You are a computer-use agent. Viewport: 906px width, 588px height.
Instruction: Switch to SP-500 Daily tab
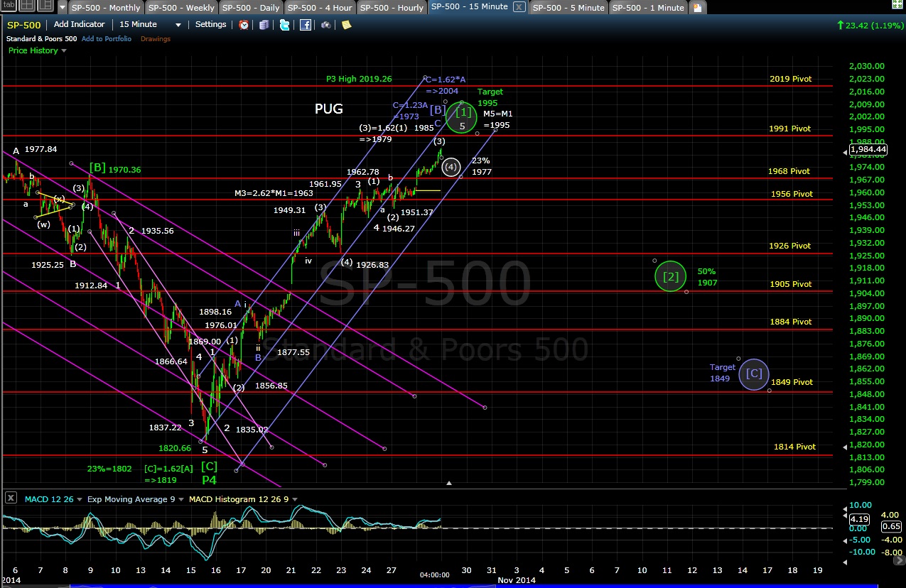250,8
